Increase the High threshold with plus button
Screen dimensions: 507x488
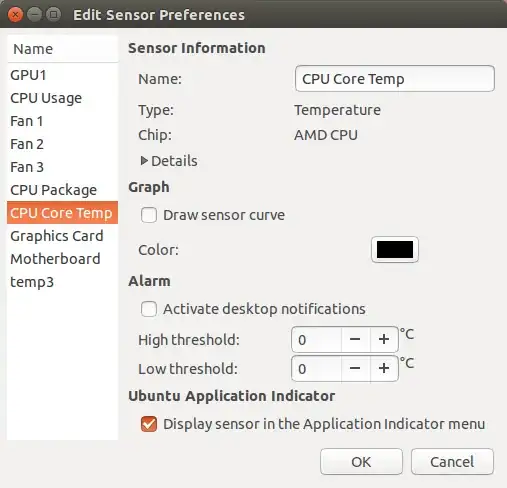[x=384, y=340]
